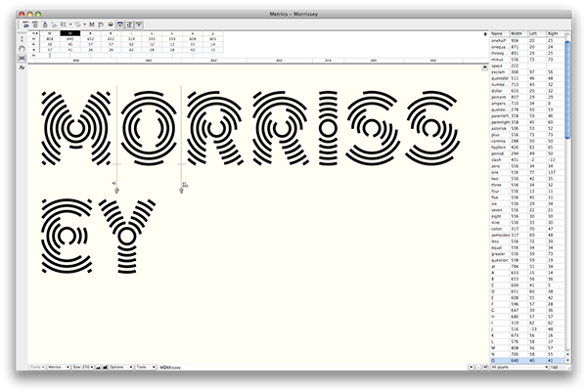Click the auto metrics 'M' toolbar icon
This screenshot has height=392, width=587.
(91, 24)
